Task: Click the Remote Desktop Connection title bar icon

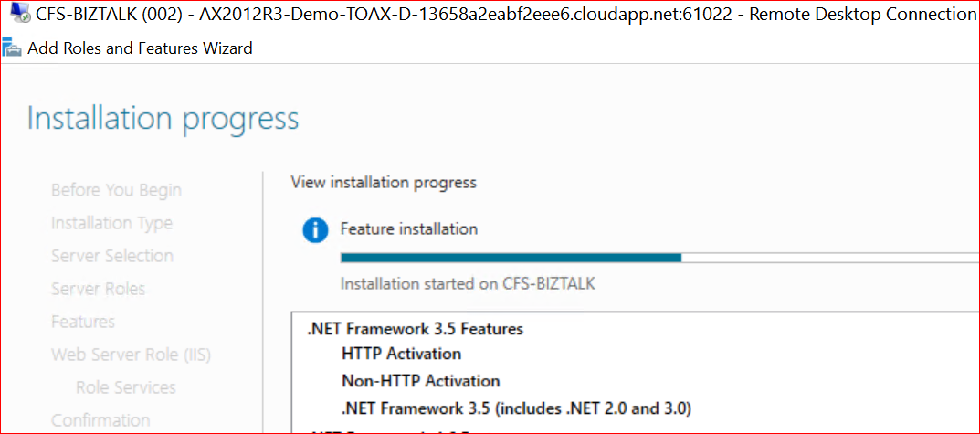Action: 16,14
